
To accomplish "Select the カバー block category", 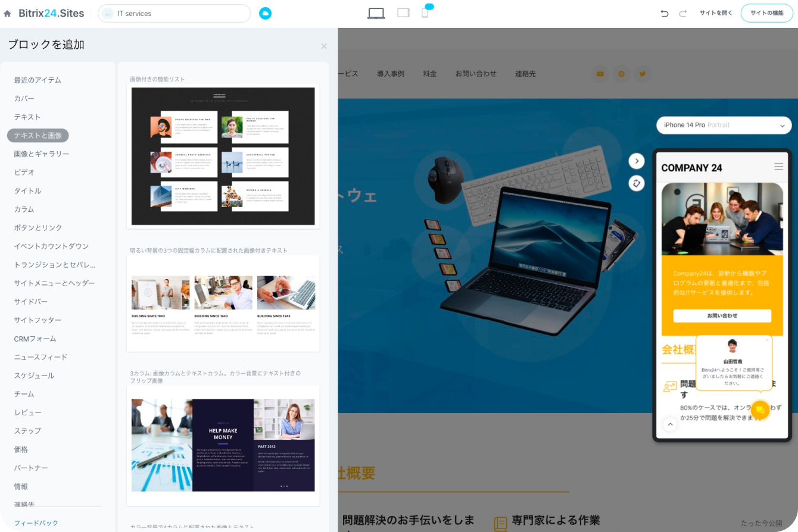I will coord(24,98).
